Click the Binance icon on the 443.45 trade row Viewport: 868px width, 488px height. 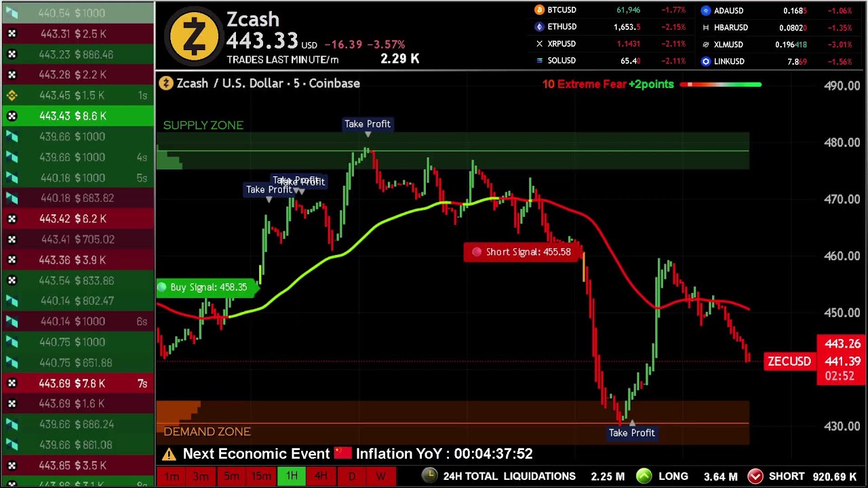pyautogui.click(x=12, y=96)
